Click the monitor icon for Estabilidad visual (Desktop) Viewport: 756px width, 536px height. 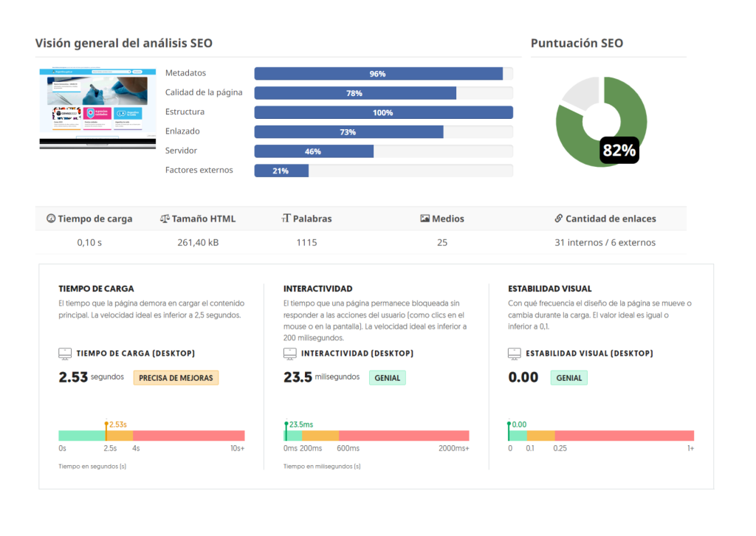515,354
